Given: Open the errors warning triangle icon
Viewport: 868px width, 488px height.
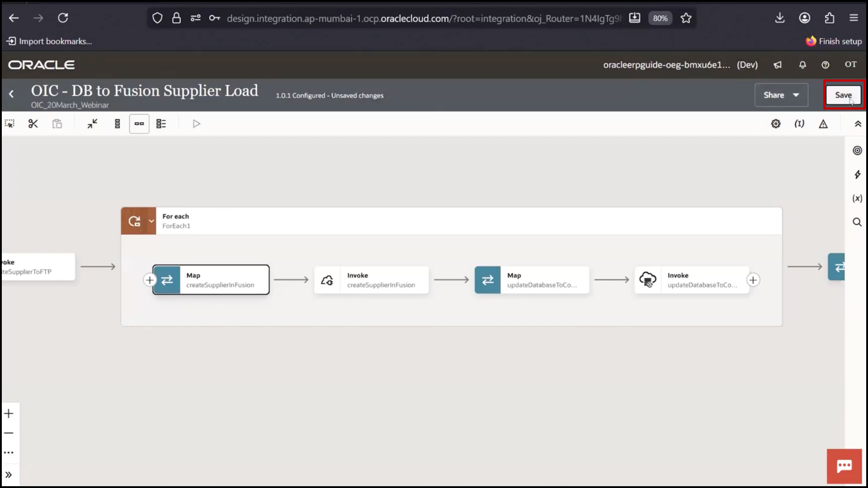Looking at the screenshot, I should (823, 124).
